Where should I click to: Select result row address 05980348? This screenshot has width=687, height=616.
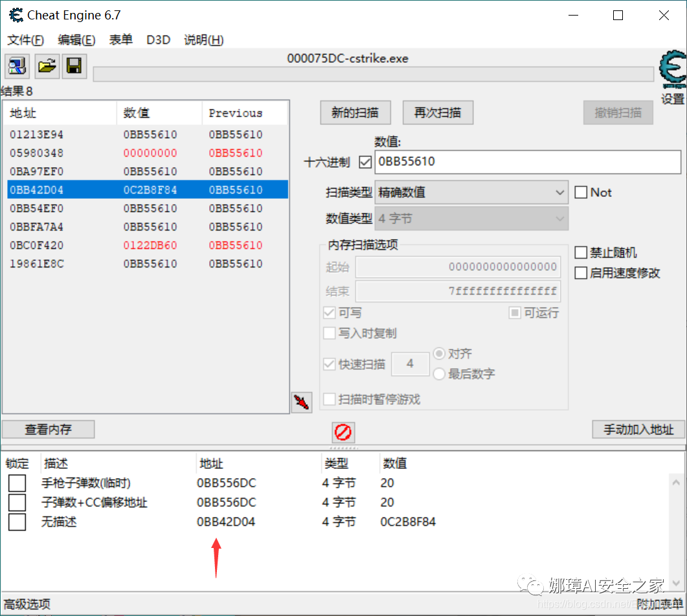pyautogui.click(x=148, y=153)
